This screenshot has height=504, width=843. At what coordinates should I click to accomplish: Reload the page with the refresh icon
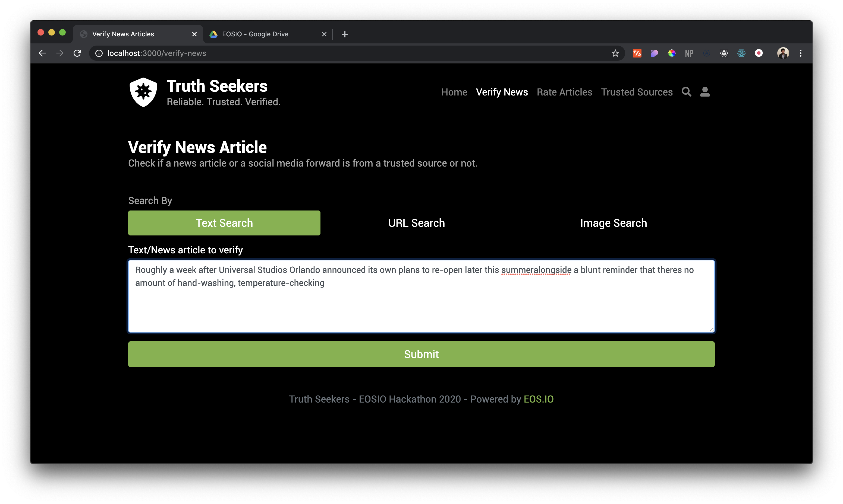point(77,53)
